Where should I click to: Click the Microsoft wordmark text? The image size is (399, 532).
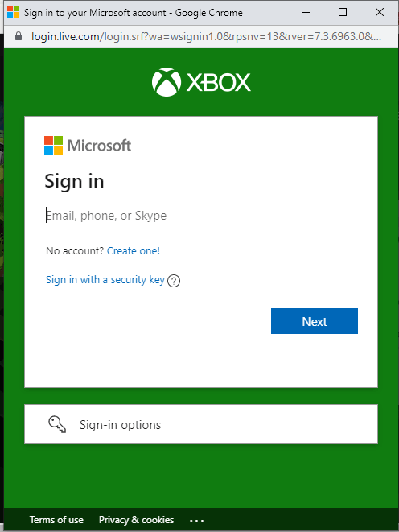pos(99,146)
